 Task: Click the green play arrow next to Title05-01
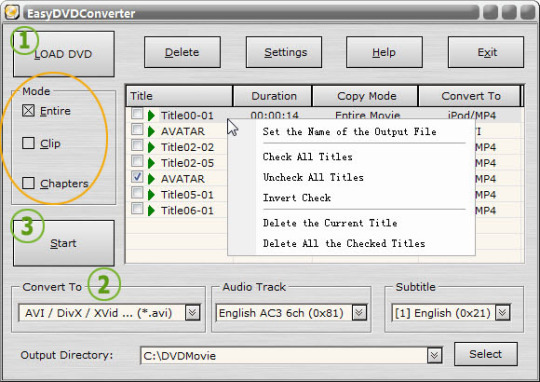151,195
